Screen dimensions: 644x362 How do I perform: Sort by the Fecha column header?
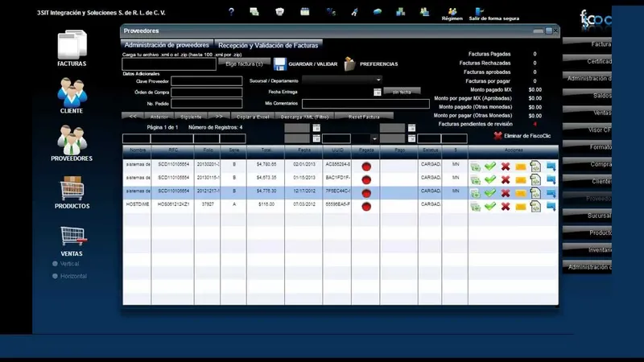pyautogui.click(x=304, y=150)
